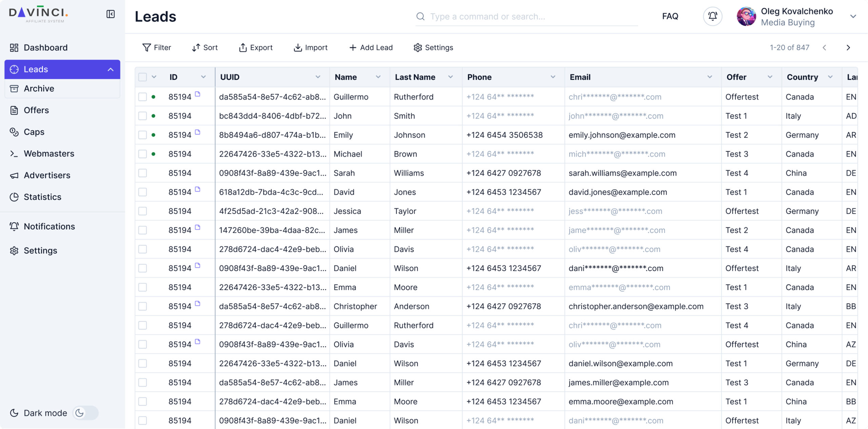Collapse the sidebar panel icon
The image size is (868, 429).
click(x=111, y=14)
